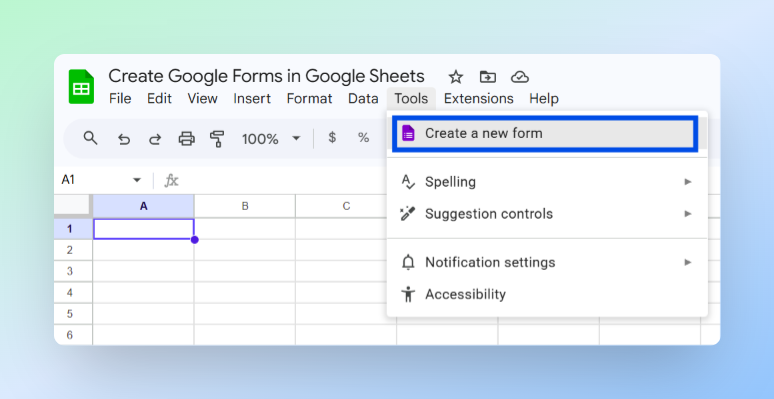Click the purple Forms icon in the menu
The width and height of the screenshot is (774, 399).
[408, 133]
